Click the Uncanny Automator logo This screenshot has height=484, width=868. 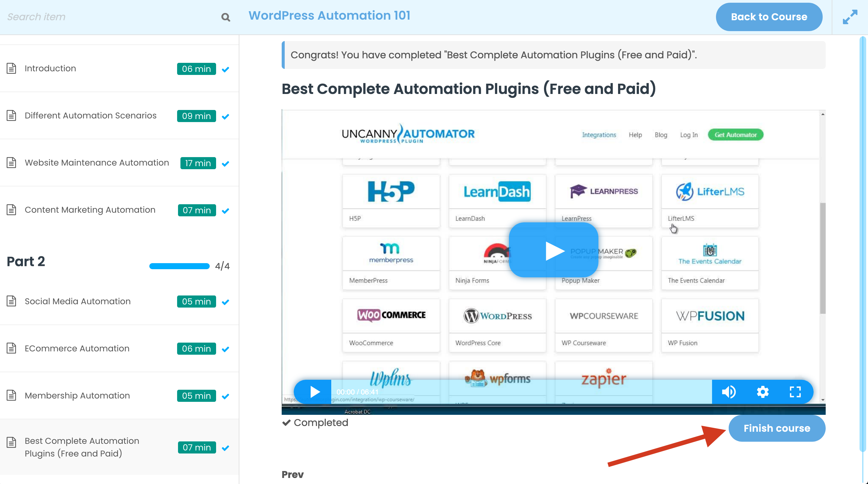[408, 134]
